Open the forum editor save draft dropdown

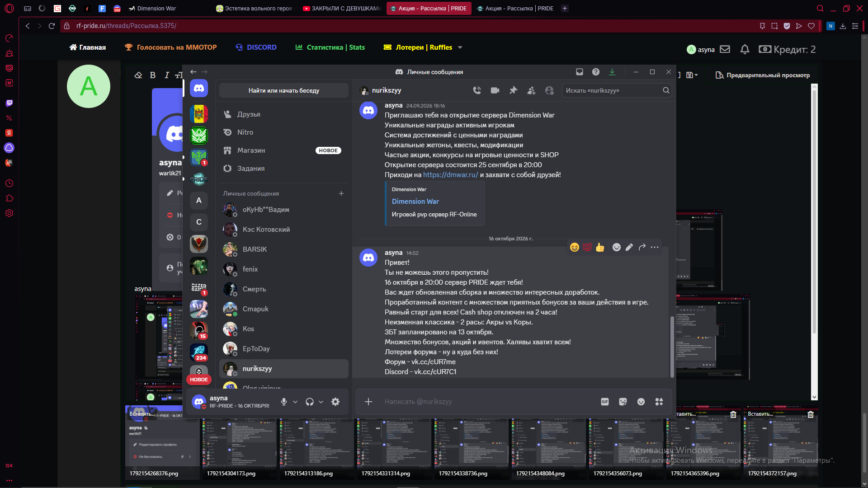click(x=692, y=75)
